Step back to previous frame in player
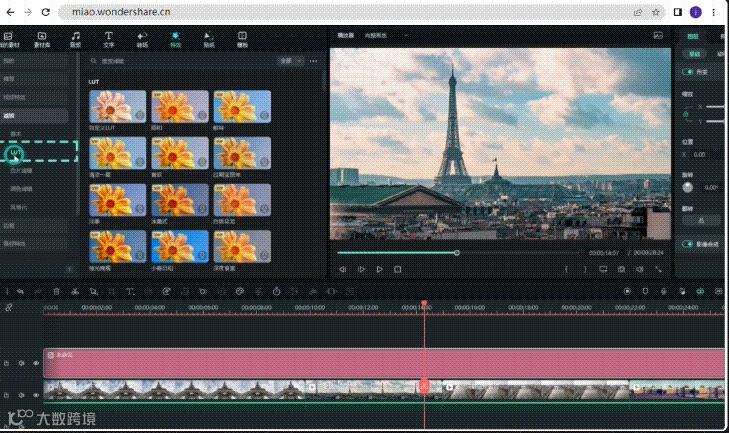Screen dimensions: 729x433 click(x=343, y=269)
